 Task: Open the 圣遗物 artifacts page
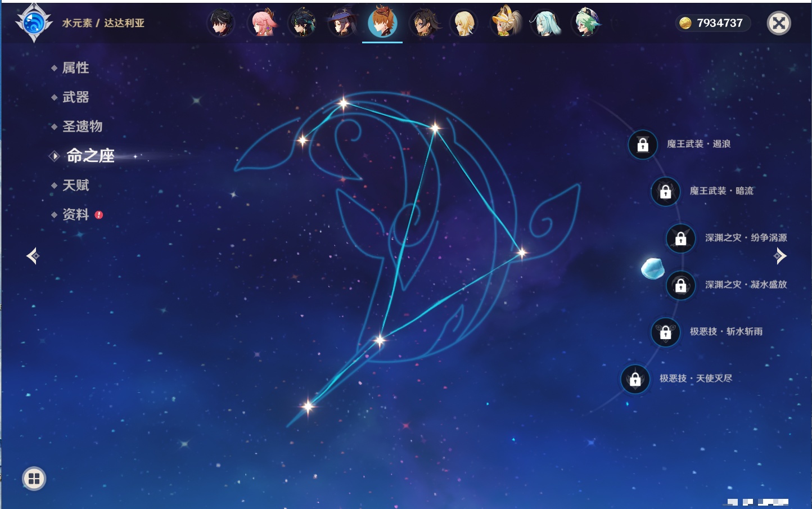[x=82, y=127]
